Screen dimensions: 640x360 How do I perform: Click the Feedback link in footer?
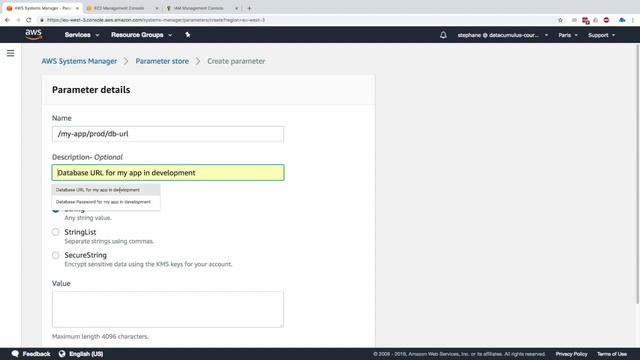[36, 354]
